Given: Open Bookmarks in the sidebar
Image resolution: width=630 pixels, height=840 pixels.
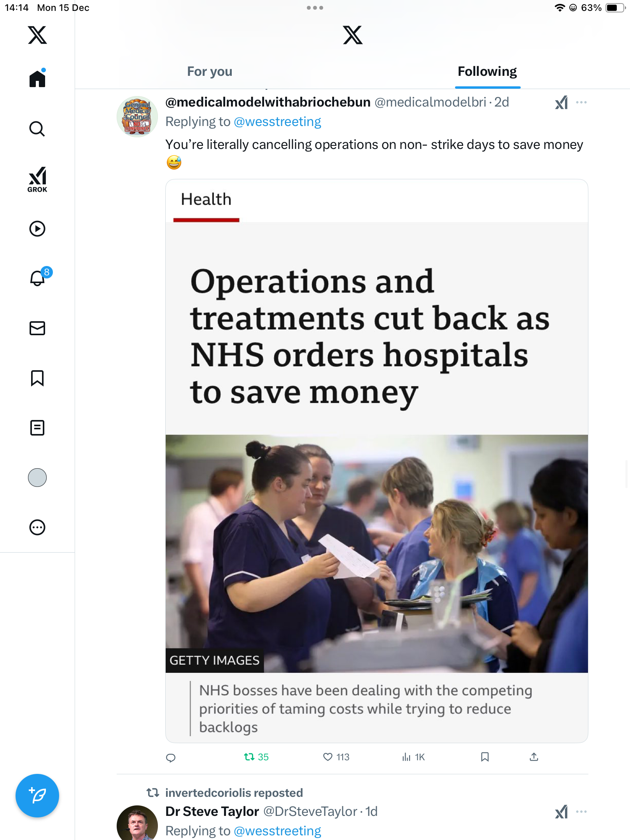Looking at the screenshot, I should 37,378.
